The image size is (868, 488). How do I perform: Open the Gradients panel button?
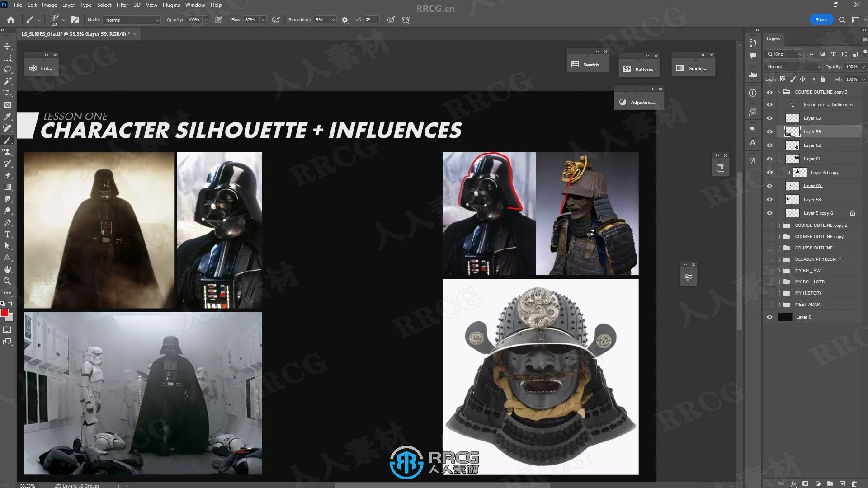[x=692, y=68]
